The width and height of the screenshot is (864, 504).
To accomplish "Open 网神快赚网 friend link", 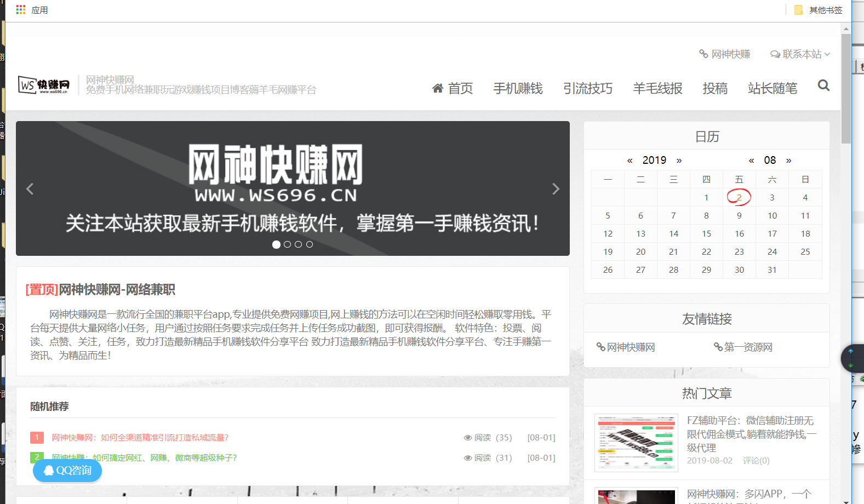I will point(626,347).
